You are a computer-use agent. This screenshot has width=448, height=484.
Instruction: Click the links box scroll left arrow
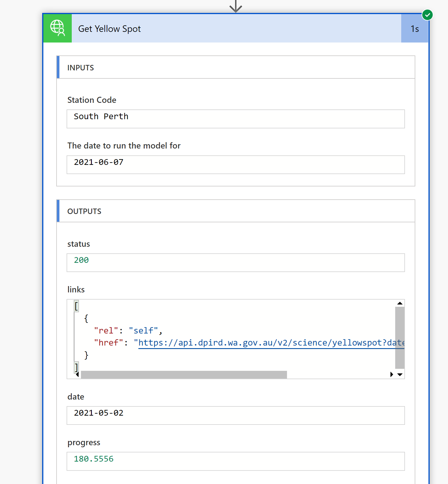click(x=77, y=375)
